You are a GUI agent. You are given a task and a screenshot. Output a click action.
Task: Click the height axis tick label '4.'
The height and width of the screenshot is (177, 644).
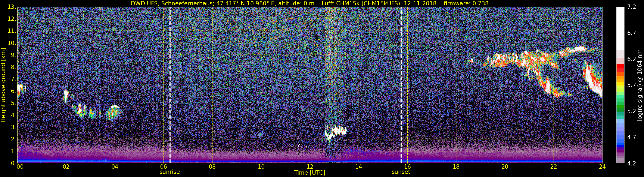click(13, 115)
